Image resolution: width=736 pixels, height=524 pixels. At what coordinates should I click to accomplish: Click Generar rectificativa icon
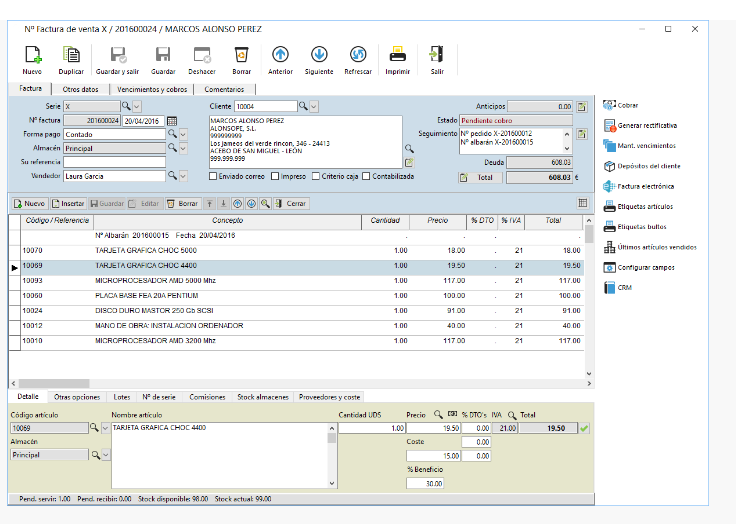point(610,125)
